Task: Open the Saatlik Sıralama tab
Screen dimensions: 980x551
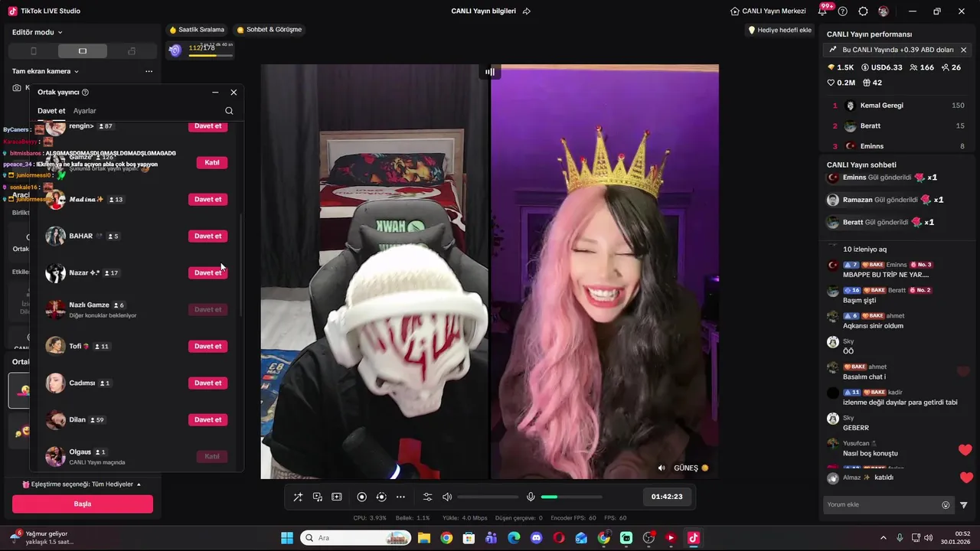Action: click(197, 30)
